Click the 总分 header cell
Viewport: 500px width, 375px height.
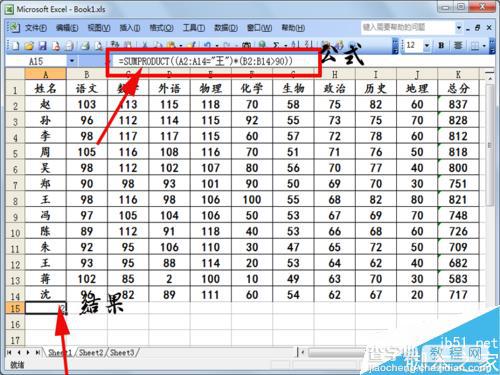click(x=459, y=88)
